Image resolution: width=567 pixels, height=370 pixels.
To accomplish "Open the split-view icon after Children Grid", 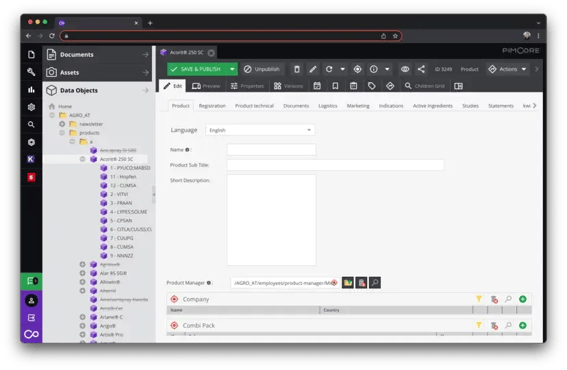I will (x=459, y=86).
